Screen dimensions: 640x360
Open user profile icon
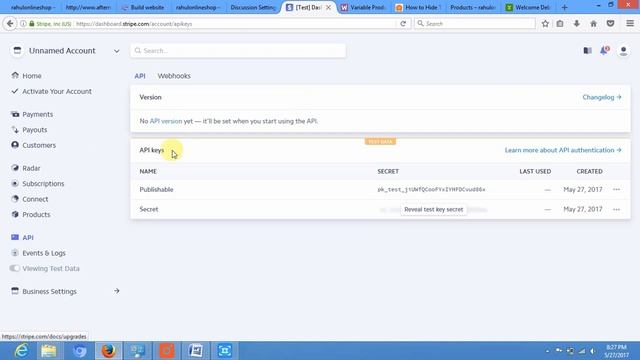[623, 51]
